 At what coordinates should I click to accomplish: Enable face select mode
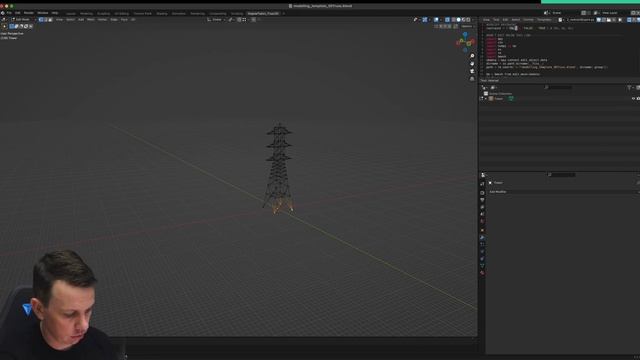(x=50, y=20)
